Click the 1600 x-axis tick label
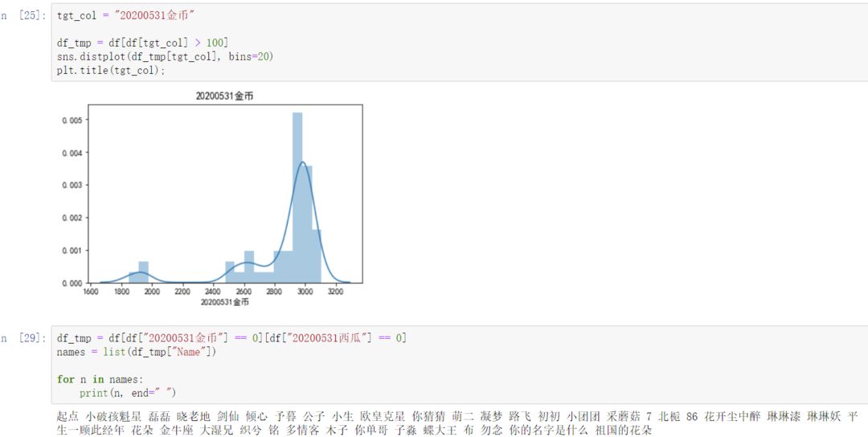The image size is (868, 437). tap(92, 292)
